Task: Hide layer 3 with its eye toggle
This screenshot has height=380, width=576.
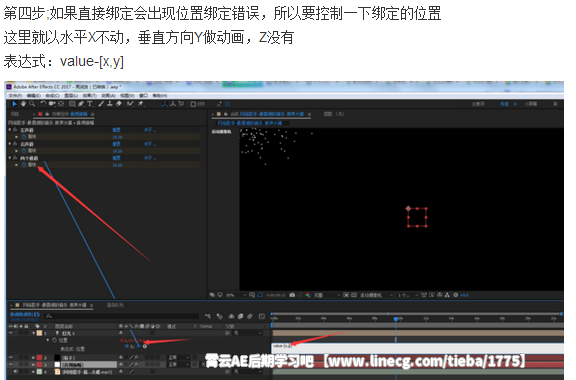Action: point(11,365)
